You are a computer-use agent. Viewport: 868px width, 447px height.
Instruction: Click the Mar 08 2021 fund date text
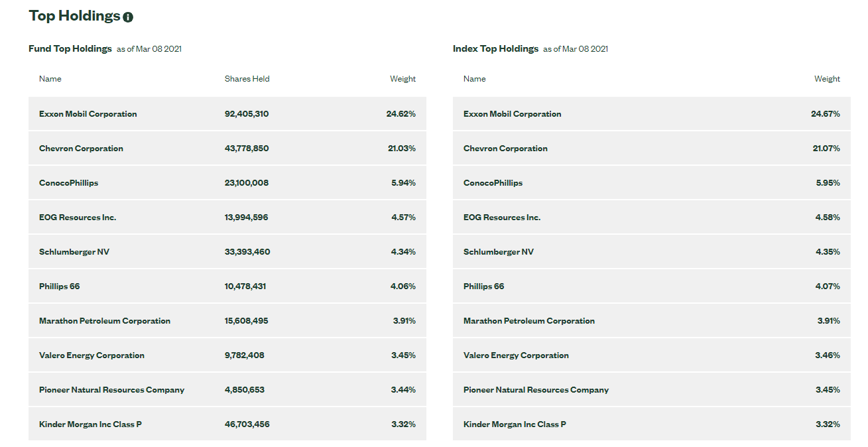(x=150, y=49)
